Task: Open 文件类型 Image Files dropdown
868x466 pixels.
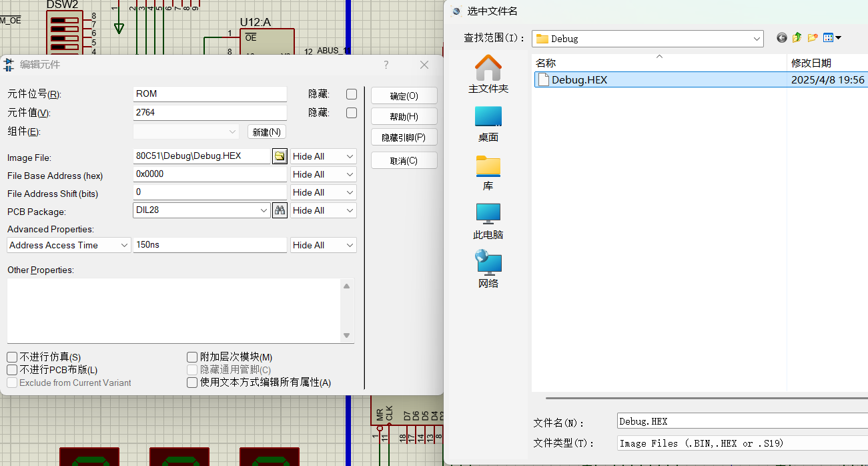Action: point(743,443)
